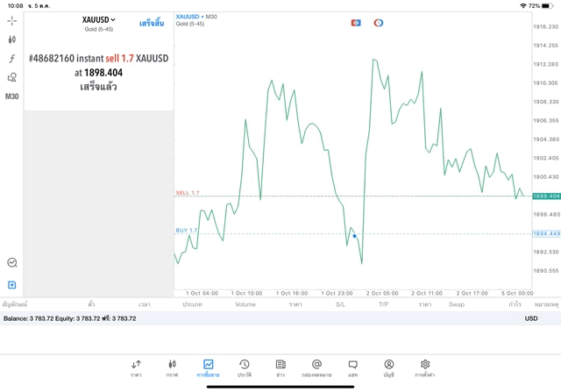Tap the blue trade marker dot on chart
The height and width of the screenshot is (392, 561).
click(354, 236)
